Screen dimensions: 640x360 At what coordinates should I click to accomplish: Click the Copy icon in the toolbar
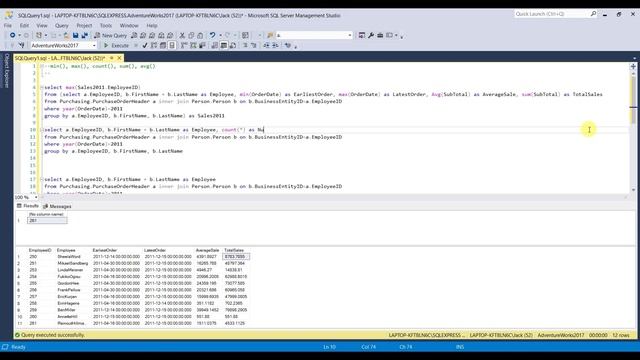tap(191, 36)
